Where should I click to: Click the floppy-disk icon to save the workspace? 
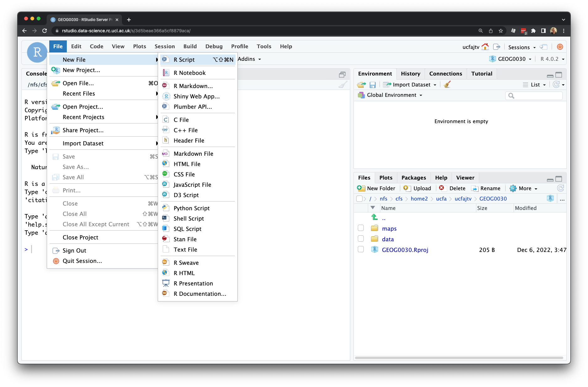point(372,85)
